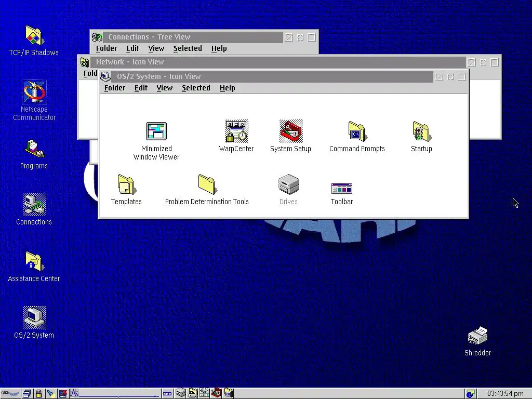This screenshot has height=399, width=532.
Task: Open Help menu in OS/2 System window
Action: point(228,88)
